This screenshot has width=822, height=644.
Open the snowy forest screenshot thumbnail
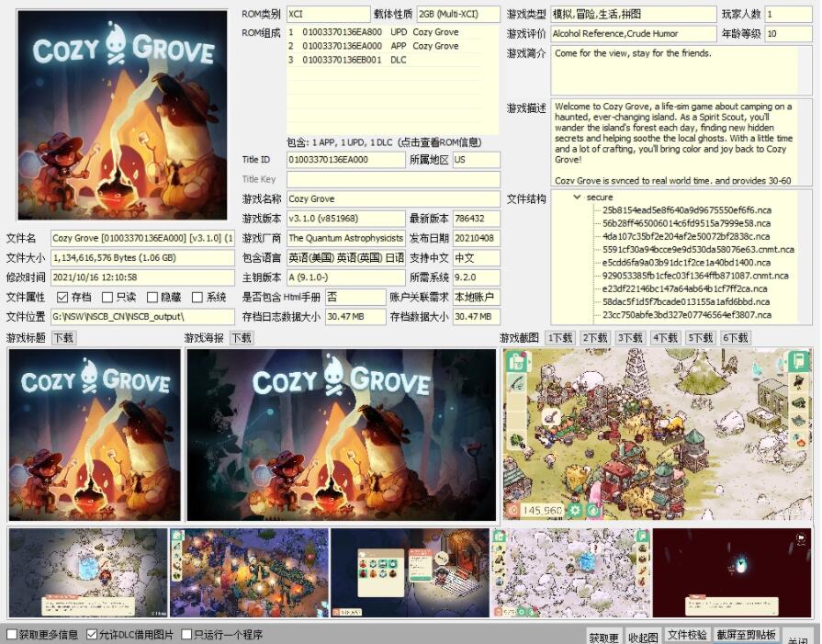[571, 572]
